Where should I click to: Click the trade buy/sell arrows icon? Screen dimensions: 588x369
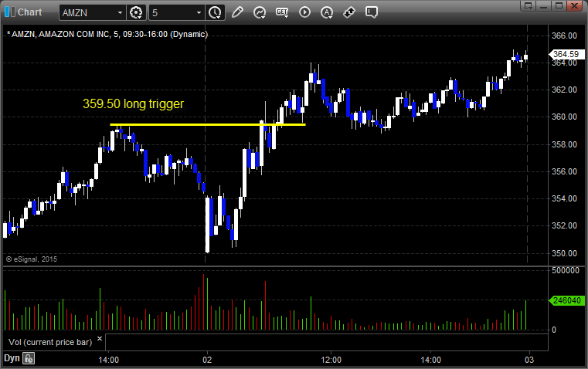349,12
